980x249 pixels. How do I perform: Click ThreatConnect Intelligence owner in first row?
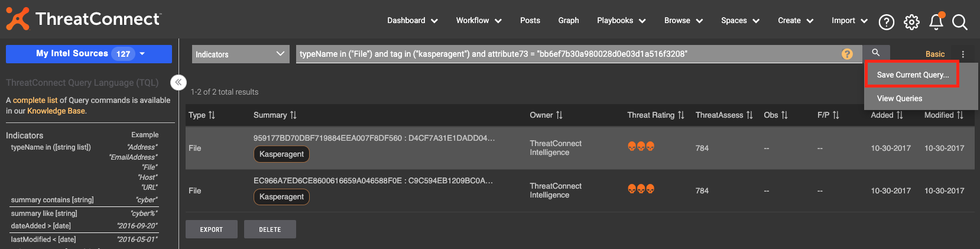click(x=556, y=148)
